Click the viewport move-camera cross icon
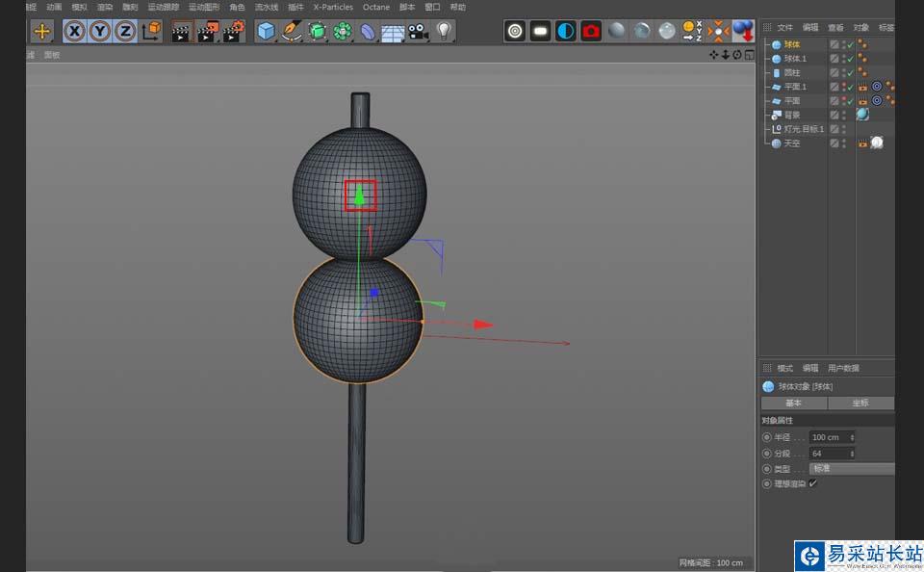The image size is (924, 572). click(714, 55)
